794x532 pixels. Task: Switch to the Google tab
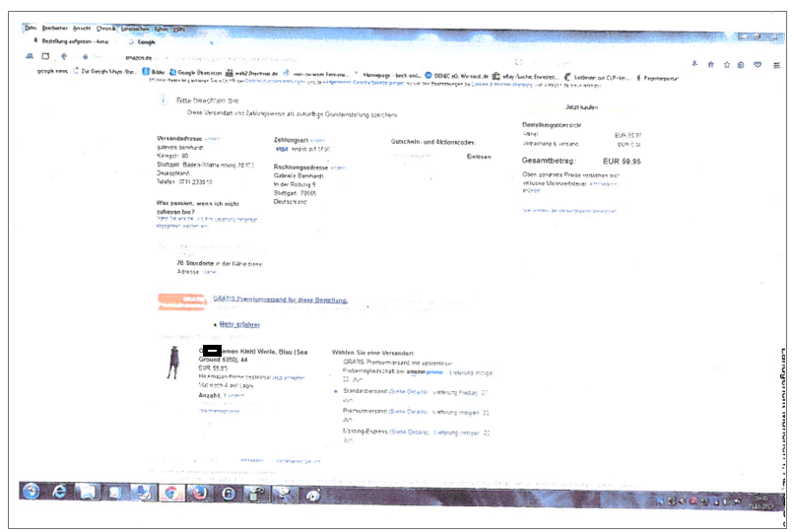[x=146, y=42]
